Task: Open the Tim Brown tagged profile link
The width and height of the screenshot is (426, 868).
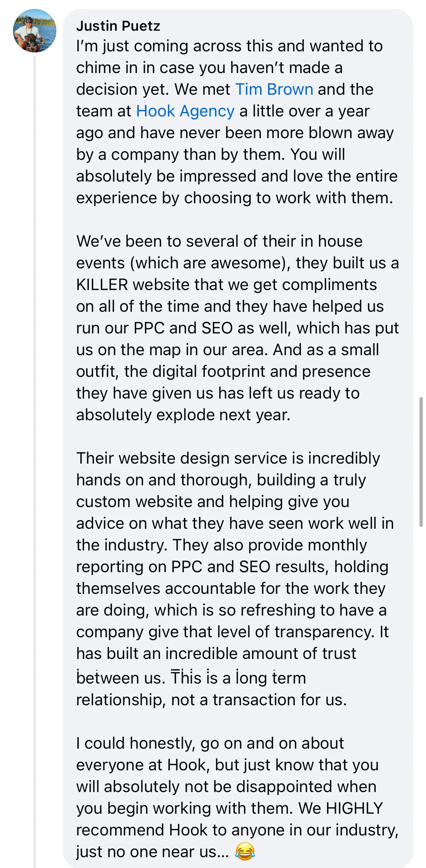Action: click(x=274, y=89)
